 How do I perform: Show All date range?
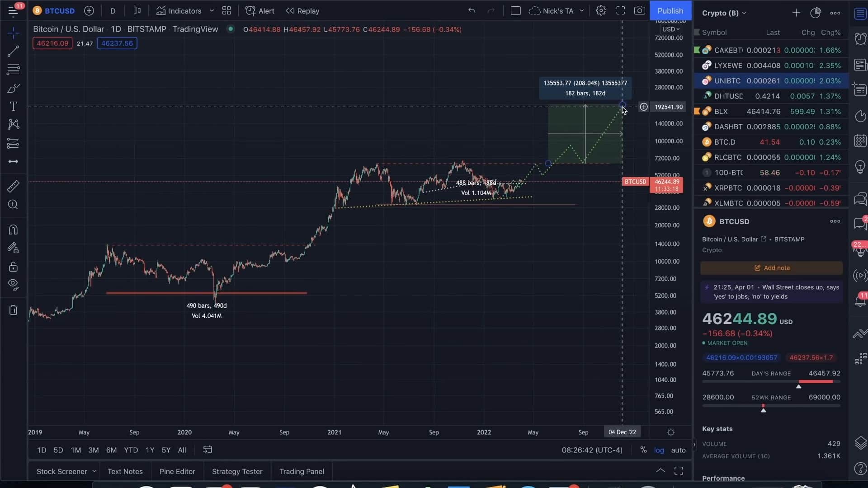(x=182, y=450)
